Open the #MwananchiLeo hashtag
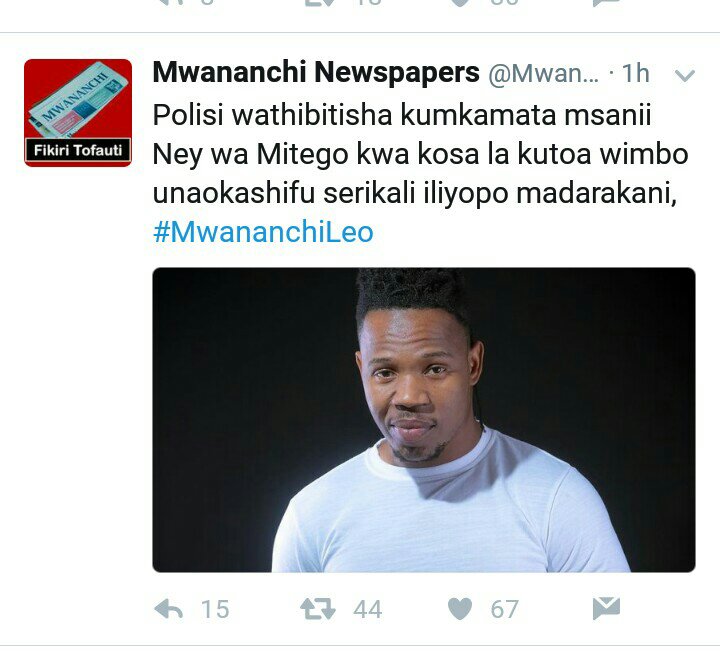Viewport: 720px width, 653px height. [x=263, y=232]
